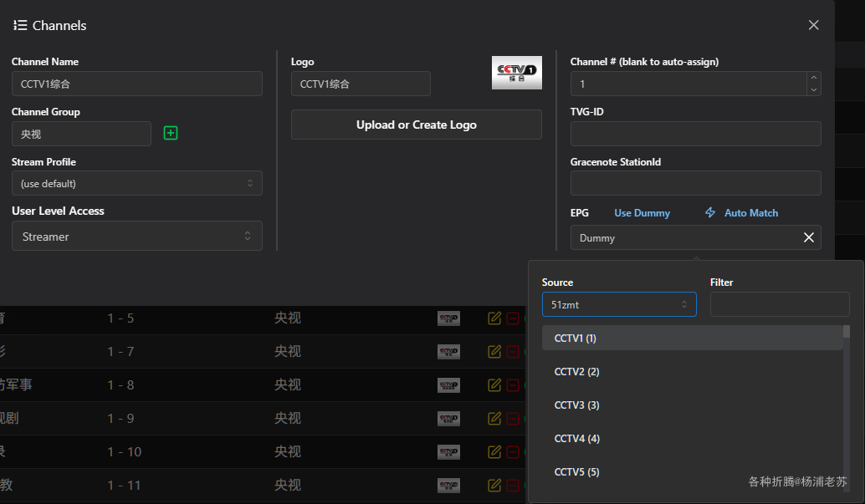Edit channel row 1 - 8
This screenshot has width=865, height=504.
(x=494, y=384)
